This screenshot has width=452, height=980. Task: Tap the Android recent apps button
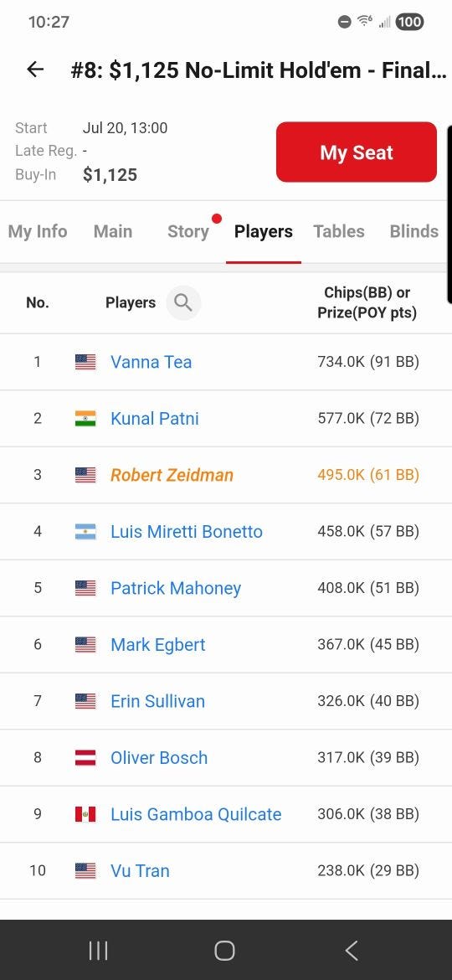pos(98,951)
